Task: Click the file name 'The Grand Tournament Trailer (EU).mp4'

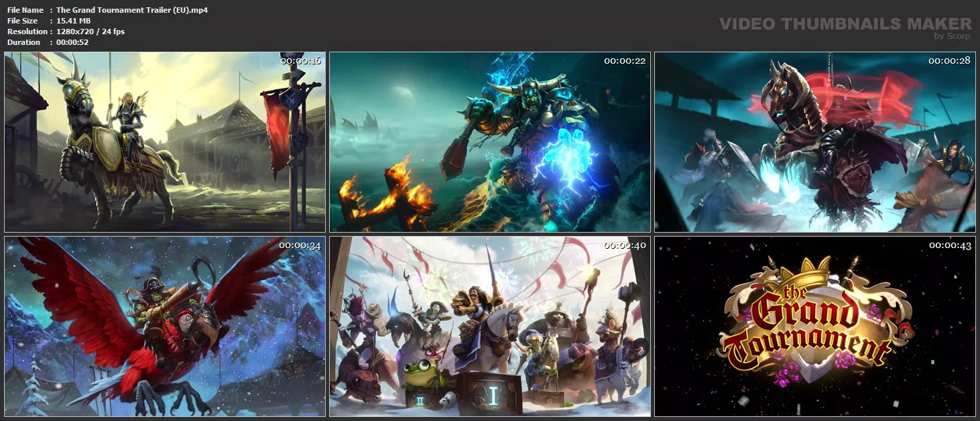Action: pos(131,10)
